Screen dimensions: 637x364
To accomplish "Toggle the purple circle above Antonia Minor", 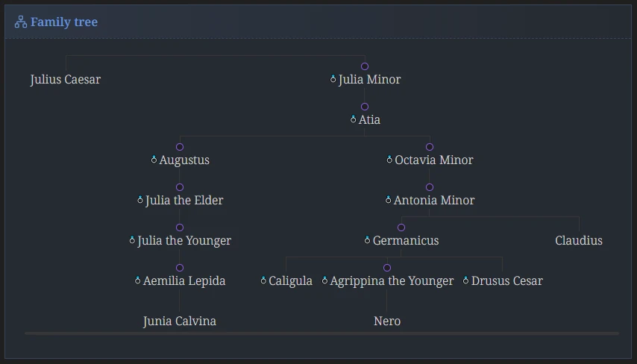I will 430,187.
